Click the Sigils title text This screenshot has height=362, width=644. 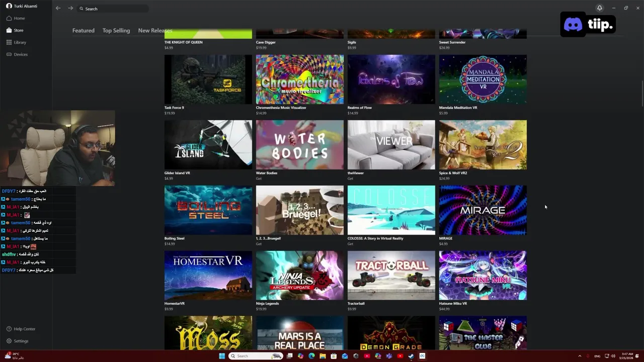352,42
